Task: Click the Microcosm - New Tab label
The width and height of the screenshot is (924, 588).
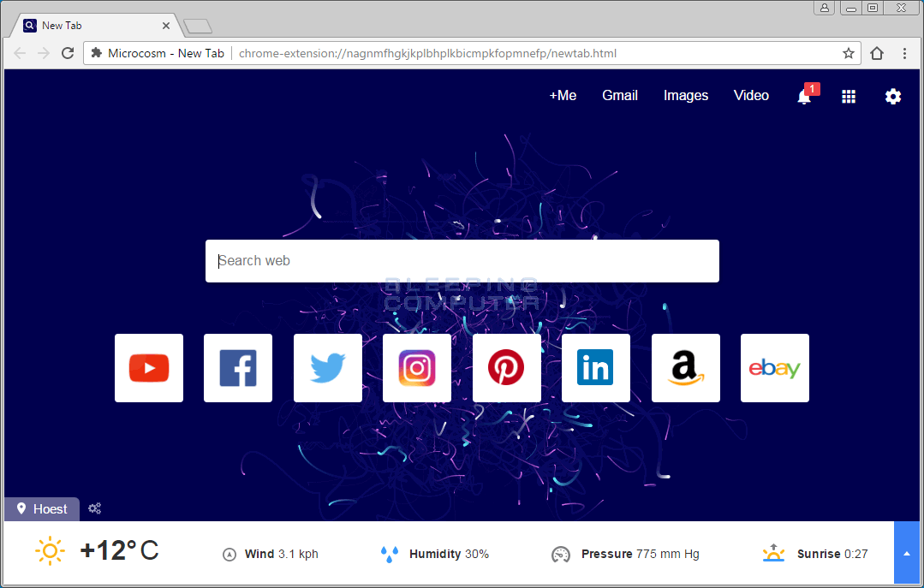Action: pyautogui.click(x=166, y=54)
